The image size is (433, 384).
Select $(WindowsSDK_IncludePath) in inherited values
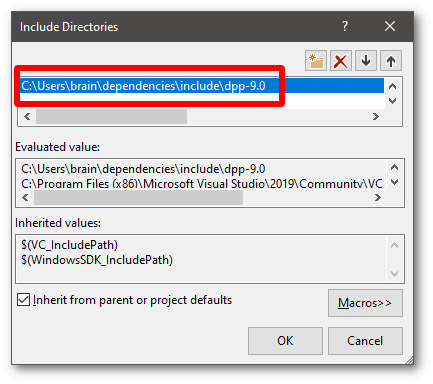(x=97, y=260)
